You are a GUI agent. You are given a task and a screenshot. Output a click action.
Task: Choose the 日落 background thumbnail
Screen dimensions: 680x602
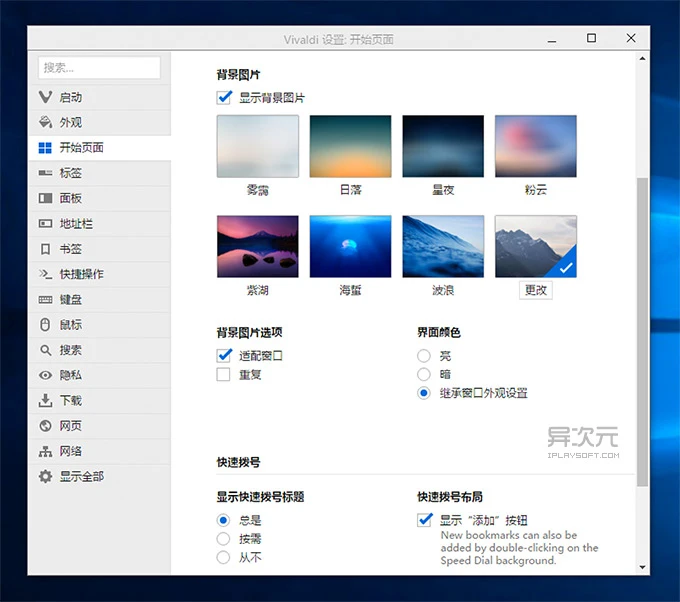tap(350, 146)
